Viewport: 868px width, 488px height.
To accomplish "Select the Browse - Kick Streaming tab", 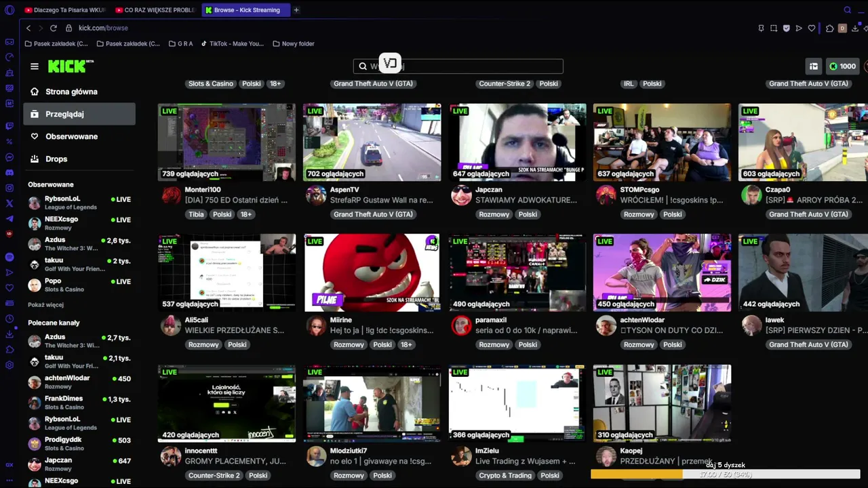I will click(246, 10).
